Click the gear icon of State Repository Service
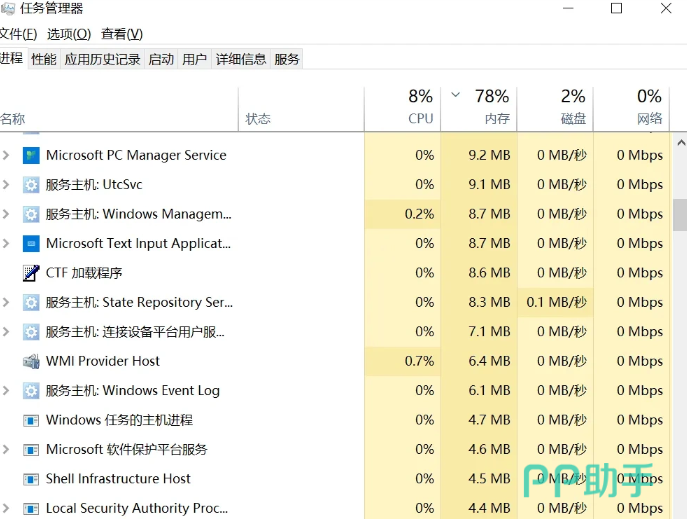687x519 pixels. coord(31,302)
